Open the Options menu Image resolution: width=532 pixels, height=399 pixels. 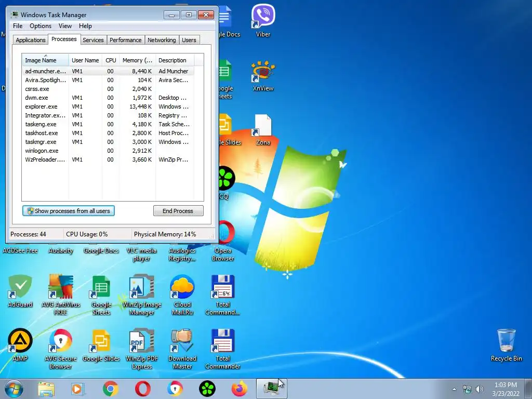click(x=41, y=26)
